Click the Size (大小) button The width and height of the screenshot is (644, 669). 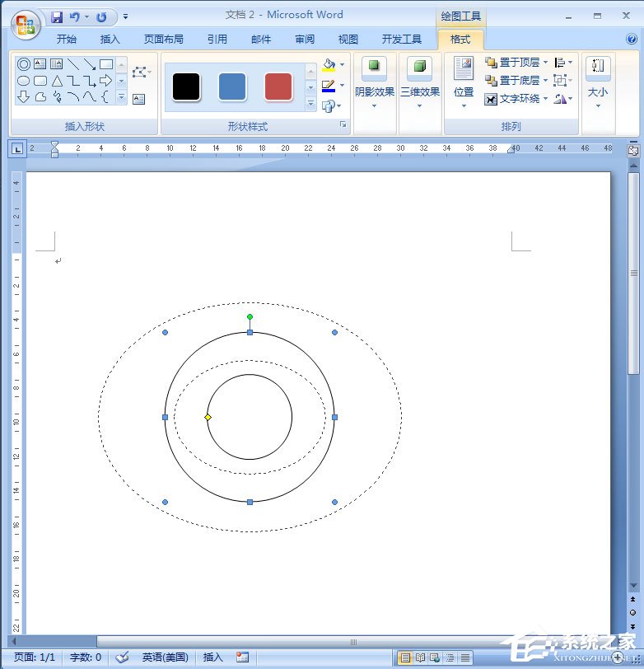[598, 82]
